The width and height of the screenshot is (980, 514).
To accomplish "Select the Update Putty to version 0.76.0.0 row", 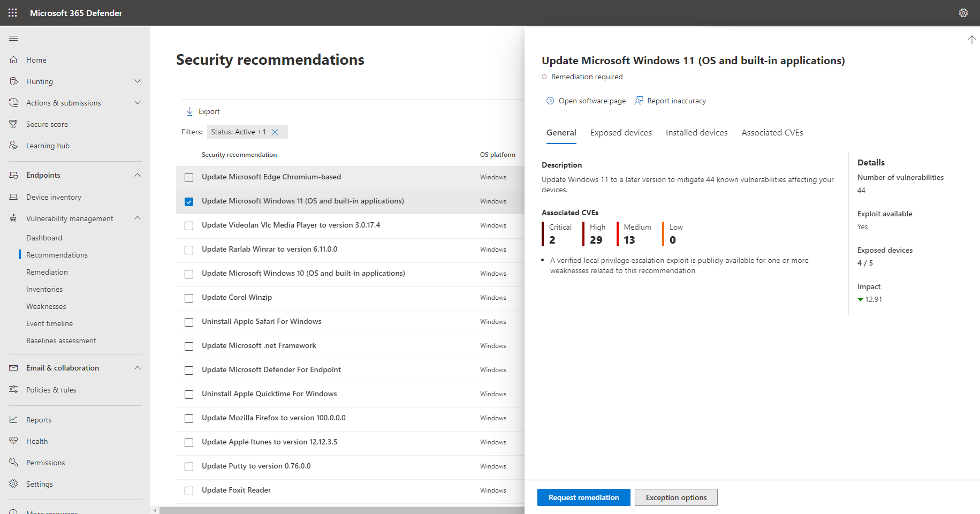I will 350,467.
